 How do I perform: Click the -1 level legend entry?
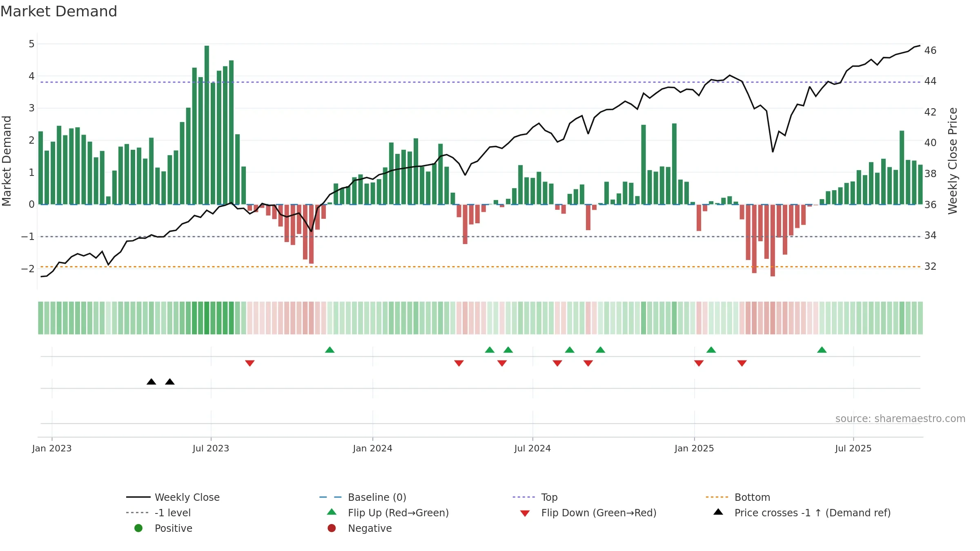click(x=158, y=513)
